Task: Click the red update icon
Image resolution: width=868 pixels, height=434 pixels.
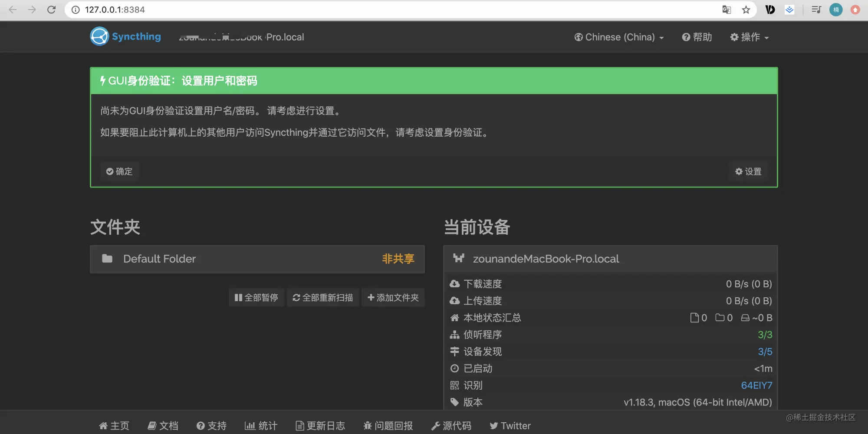Action: [855, 10]
